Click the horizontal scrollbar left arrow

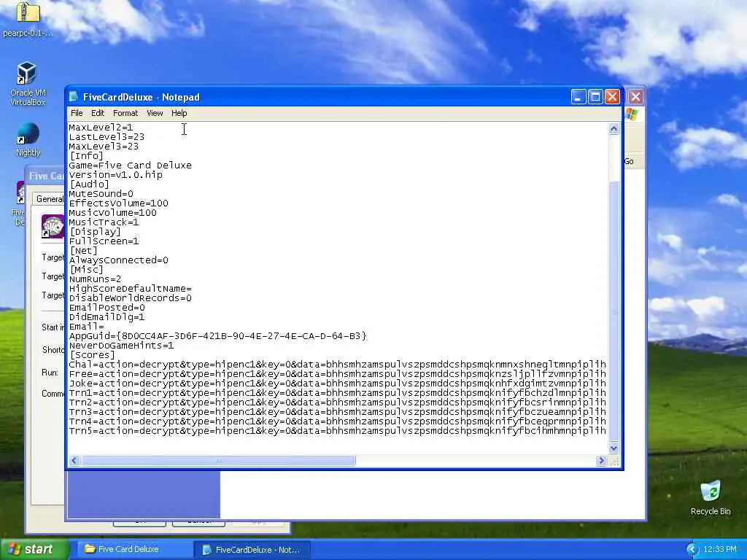74,461
